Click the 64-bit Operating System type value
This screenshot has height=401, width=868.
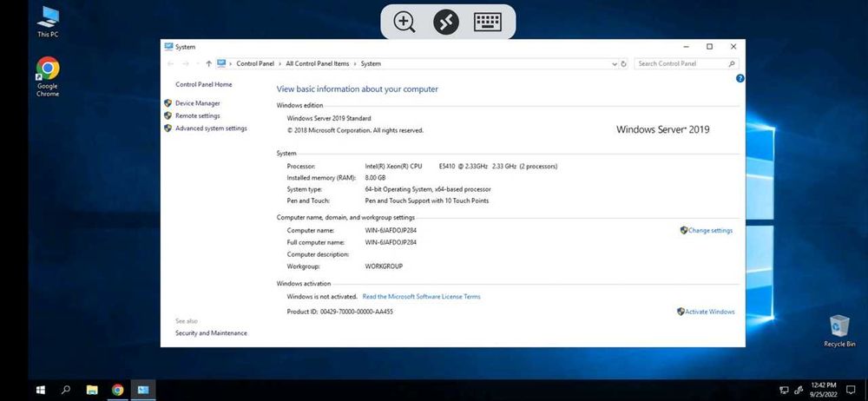[428, 189]
